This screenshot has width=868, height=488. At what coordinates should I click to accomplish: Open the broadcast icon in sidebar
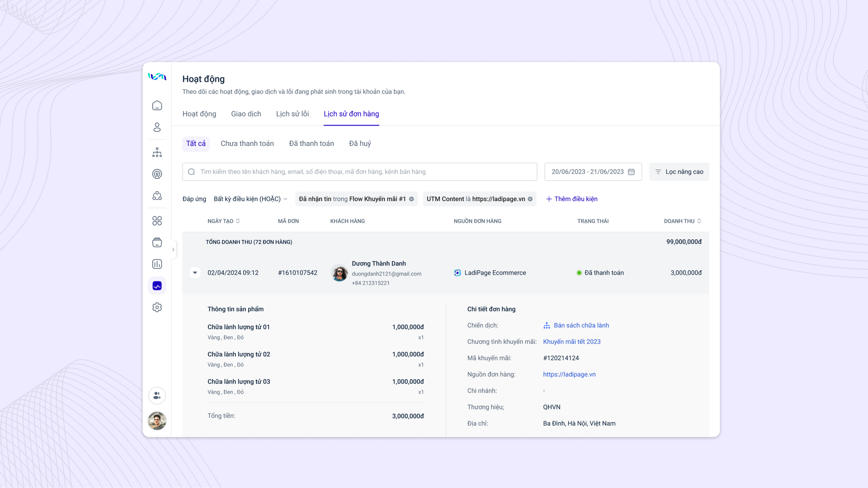(x=157, y=174)
